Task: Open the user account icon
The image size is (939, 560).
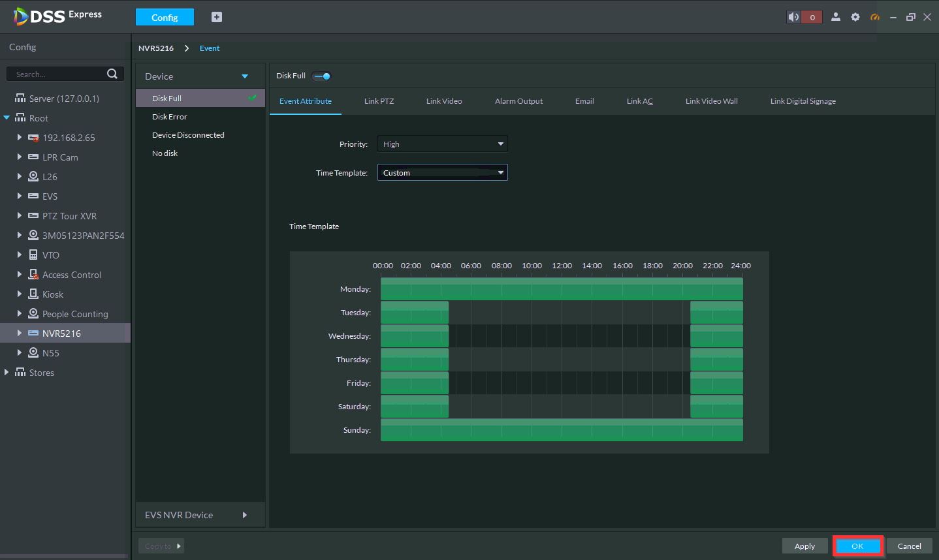Action: 835,17
